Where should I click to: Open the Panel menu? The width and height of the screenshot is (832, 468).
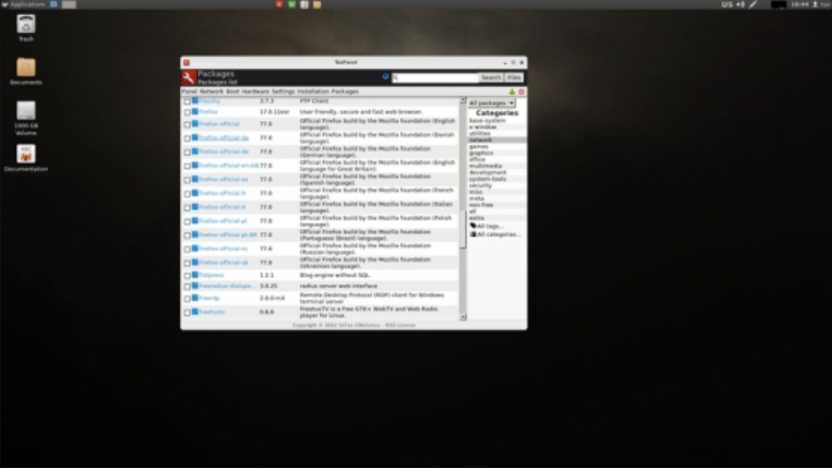[189, 91]
